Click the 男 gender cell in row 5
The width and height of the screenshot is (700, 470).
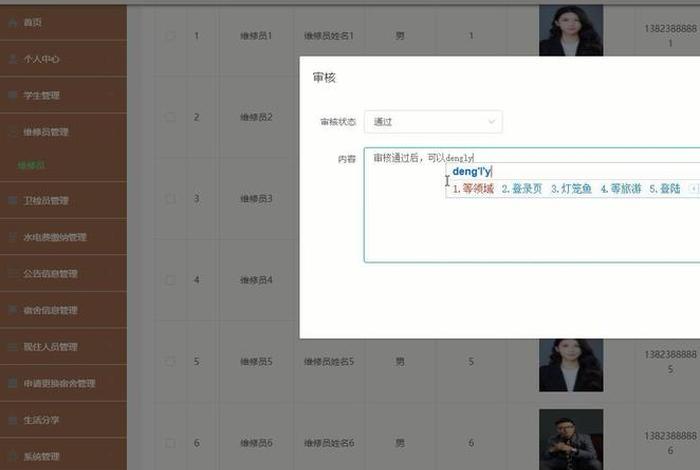point(400,361)
